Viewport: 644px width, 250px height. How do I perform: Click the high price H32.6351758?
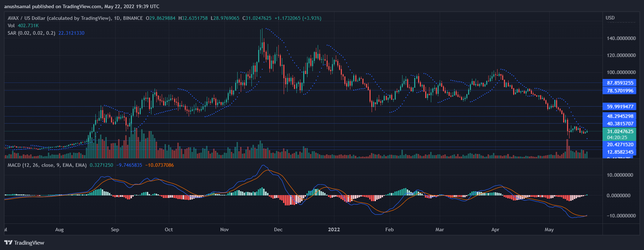[x=193, y=18]
